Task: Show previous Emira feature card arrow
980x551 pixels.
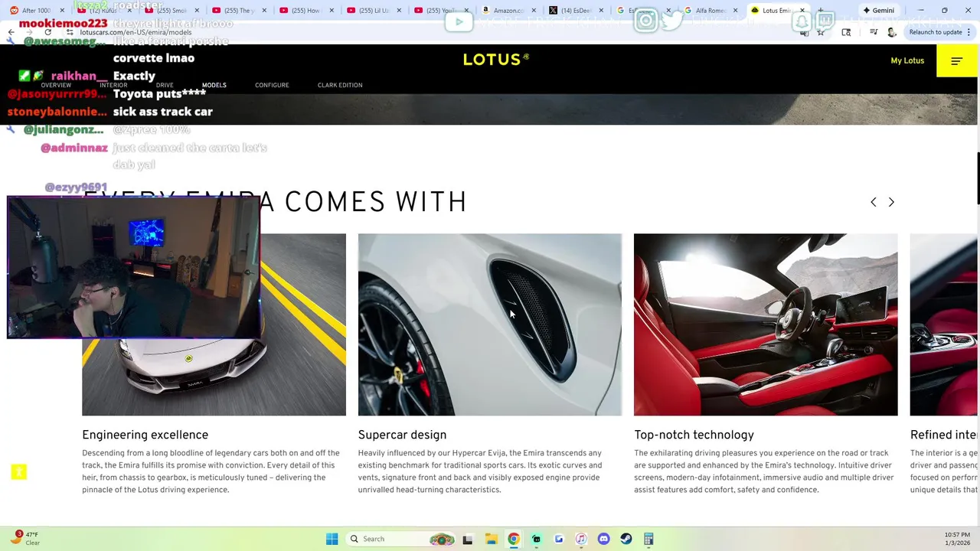Action: pos(873,202)
